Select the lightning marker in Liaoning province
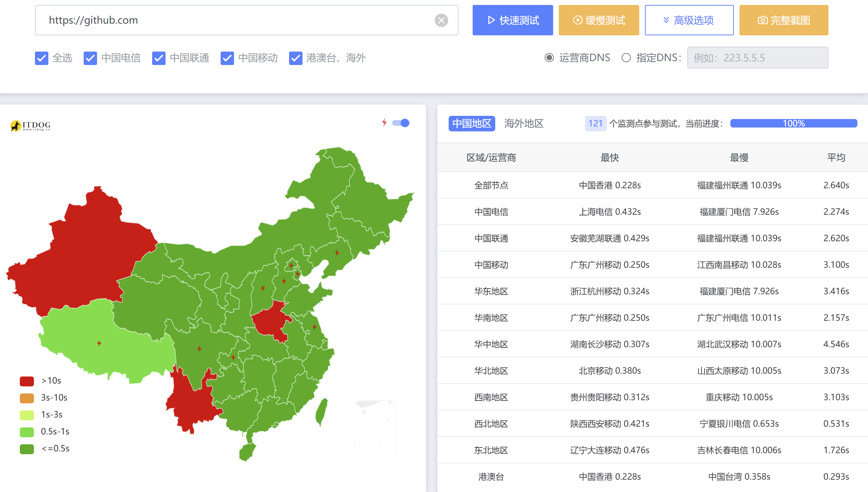Viewport: 868px width, 492px height. (337, 253)
